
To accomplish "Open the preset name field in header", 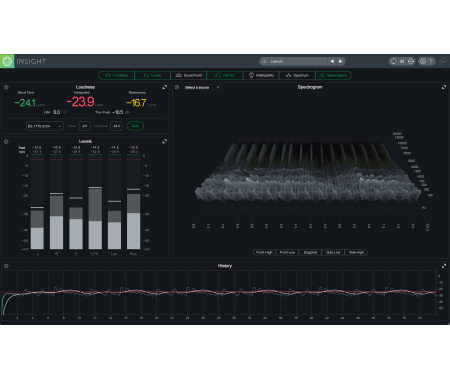I will pyautogui.click(x=293, y=61).
